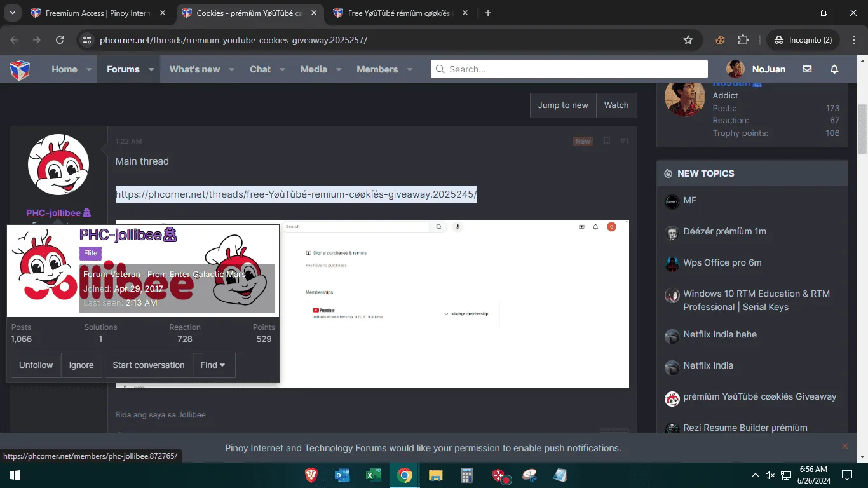Expand the What's new dropdown arrow
The width and height of the screenshot is (868, 488).
click(x=232, y=69)
